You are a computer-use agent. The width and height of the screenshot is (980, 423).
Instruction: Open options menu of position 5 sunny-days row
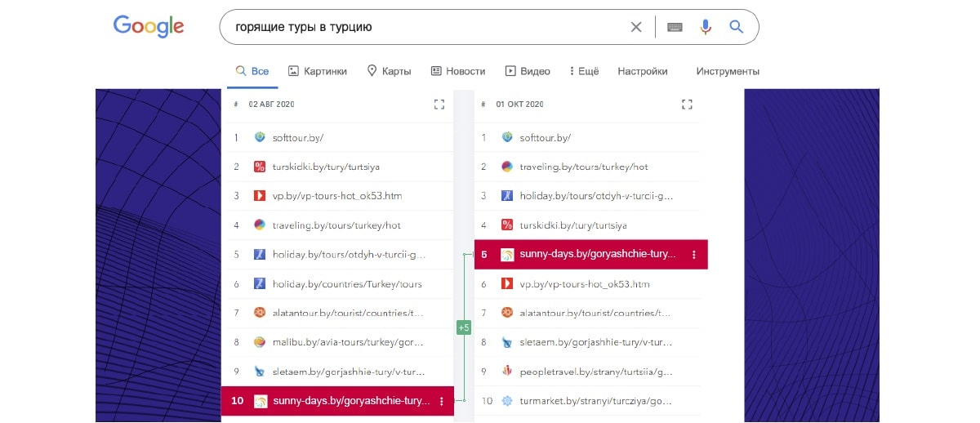point(694,255)
